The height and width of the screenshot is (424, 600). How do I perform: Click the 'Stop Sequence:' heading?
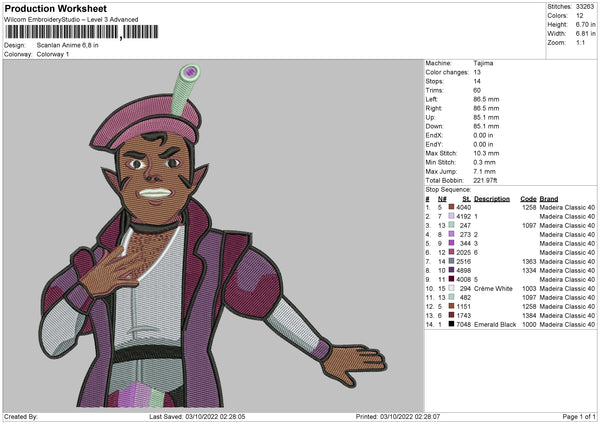click(x=448, y=190)
